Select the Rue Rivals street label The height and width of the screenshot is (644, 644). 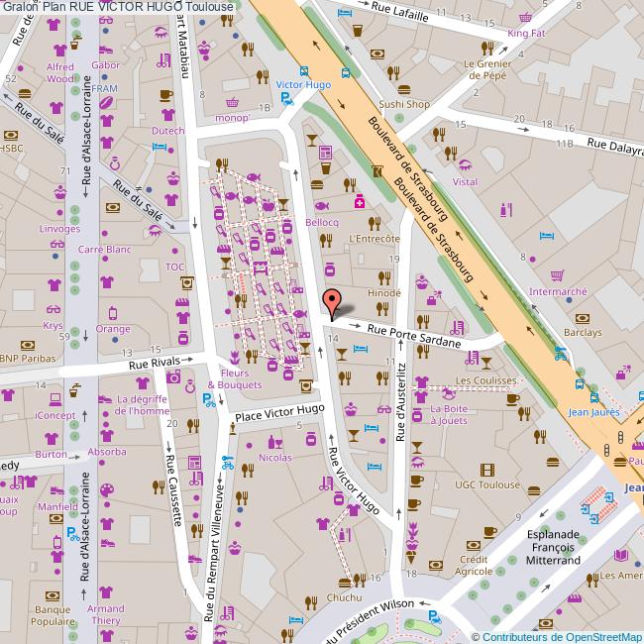pyautogui.click(x=155, y=363)
